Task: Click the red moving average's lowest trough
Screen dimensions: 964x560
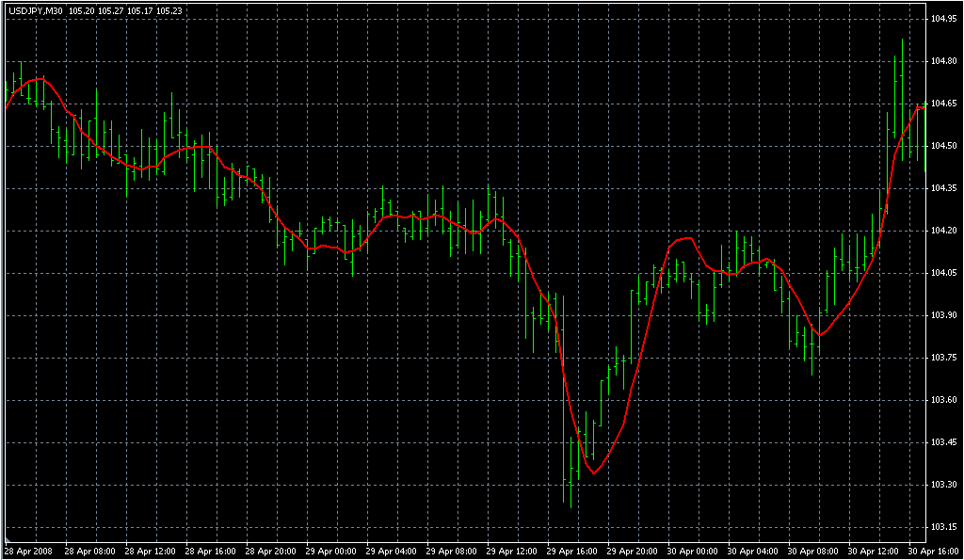Action: click(x=594, y=472)
